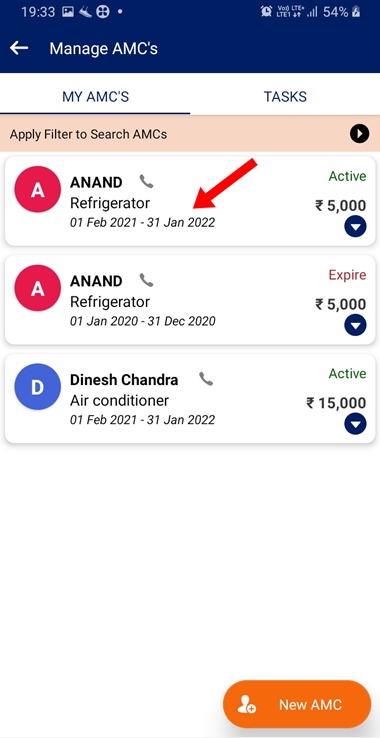Open filter panel with black play arrow
380x738 pixels.
[x=359, y=134]
